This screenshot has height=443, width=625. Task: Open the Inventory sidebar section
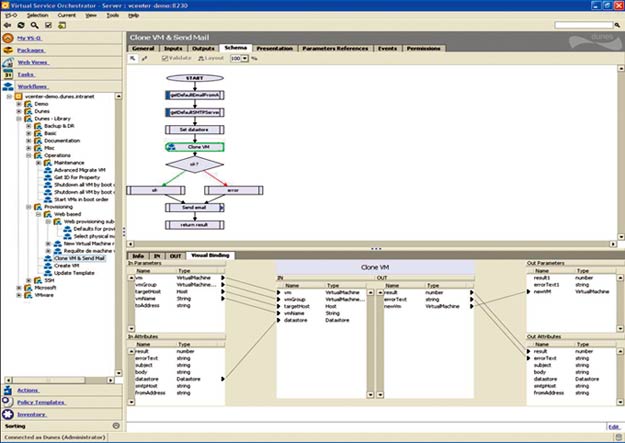(x=30, y=414)
